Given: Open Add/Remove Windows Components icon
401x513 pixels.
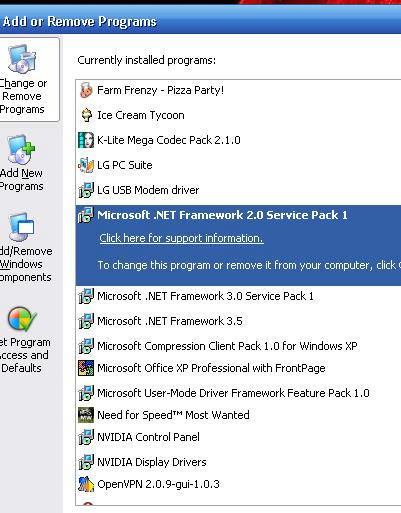Looking at the screenshot, I should [x=21, y=227].
